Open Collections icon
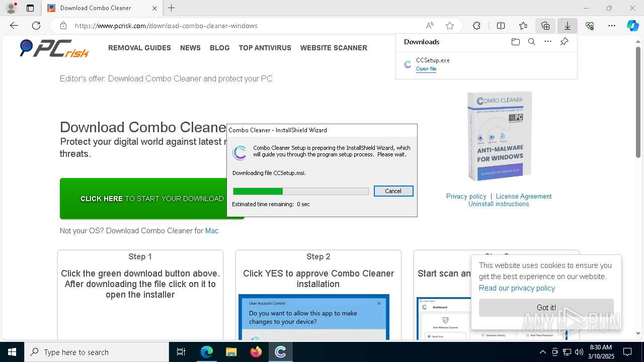This screenshot has width=644, height=362. pos(545,26)
